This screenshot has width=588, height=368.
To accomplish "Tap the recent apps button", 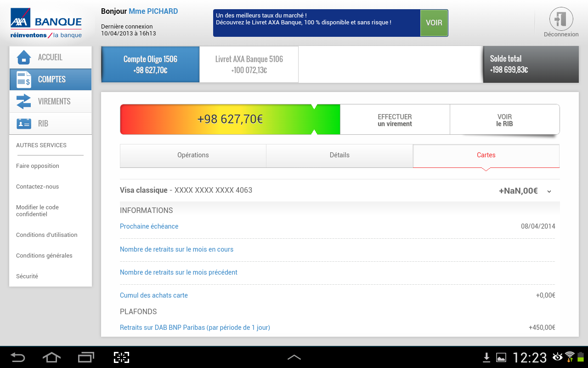I will (86, 357).
